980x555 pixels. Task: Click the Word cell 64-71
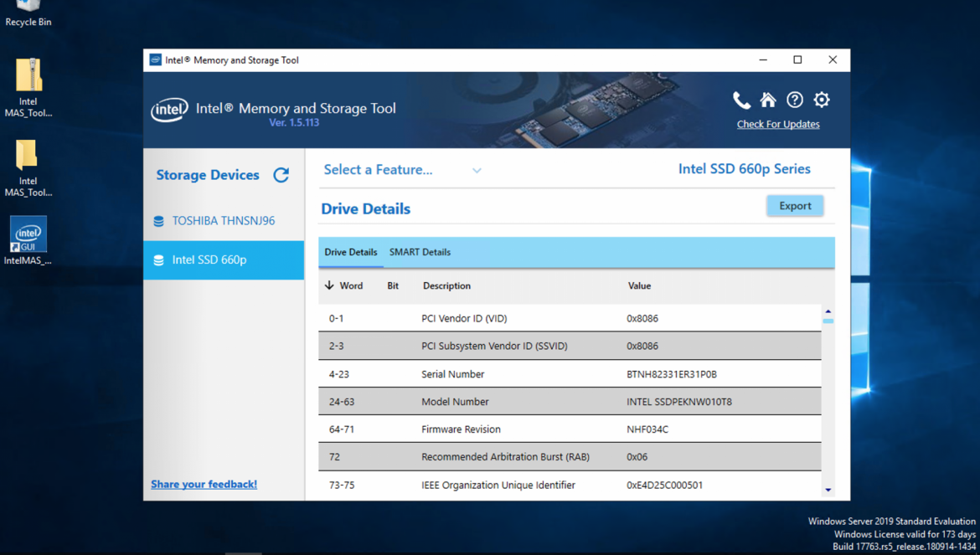click(341, 429)
